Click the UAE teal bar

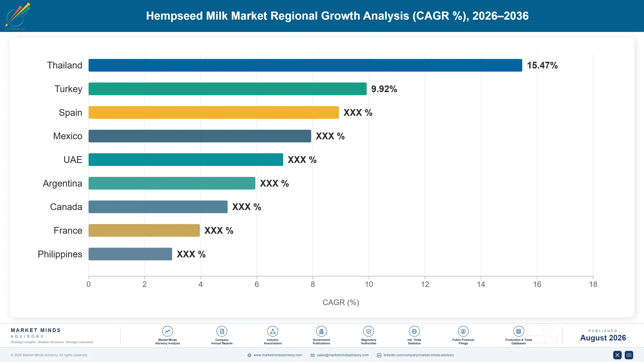tap(186, 159)
